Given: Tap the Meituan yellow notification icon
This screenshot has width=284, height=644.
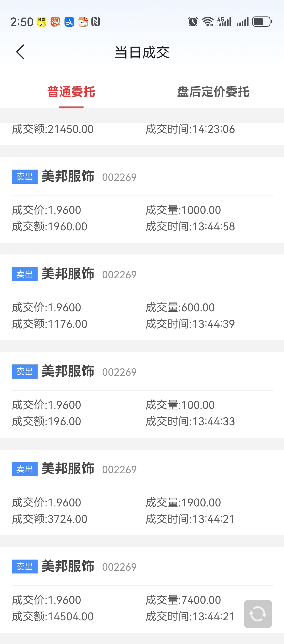Looking at the screenshot, I should [x=42, y=22].
